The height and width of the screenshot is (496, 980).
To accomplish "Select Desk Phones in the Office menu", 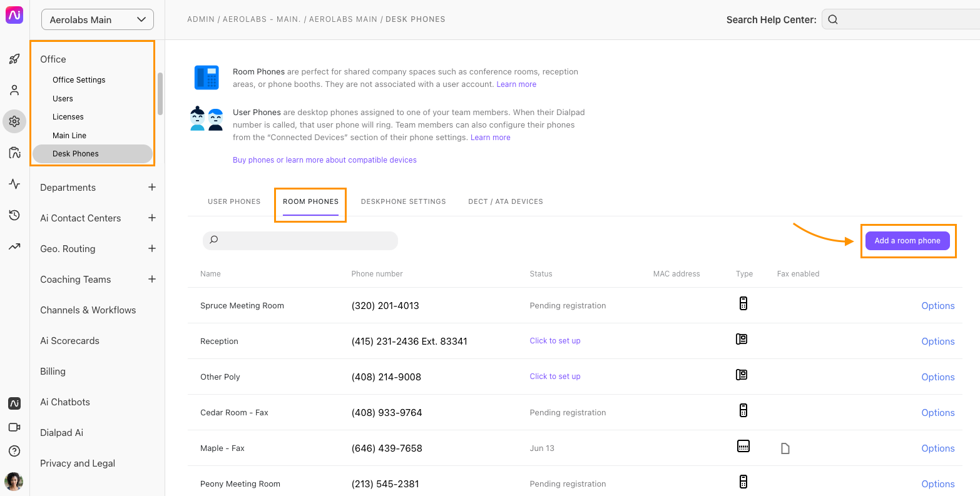I will (x=93, y=154).
